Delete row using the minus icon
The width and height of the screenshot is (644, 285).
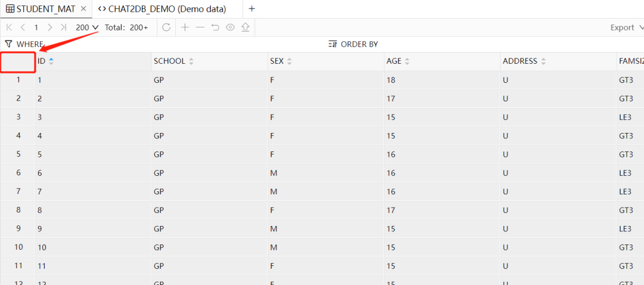click(x=200, y=27)
